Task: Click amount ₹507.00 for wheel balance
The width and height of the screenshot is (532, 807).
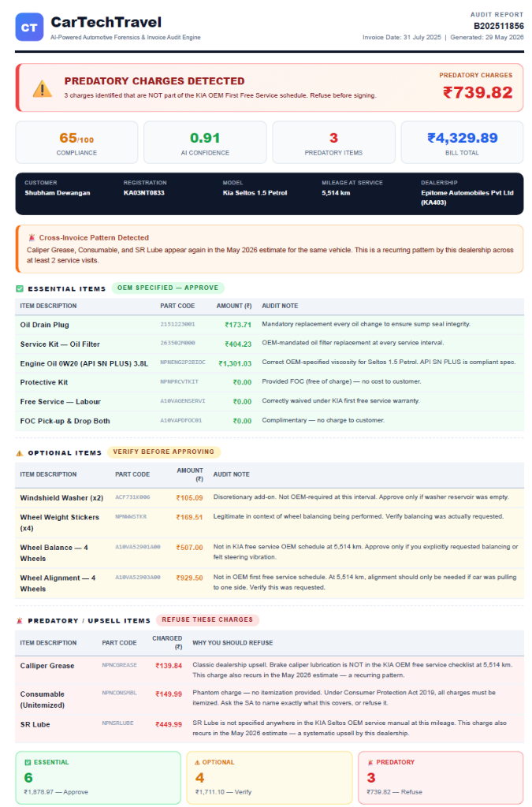Action: click(189, 548)
